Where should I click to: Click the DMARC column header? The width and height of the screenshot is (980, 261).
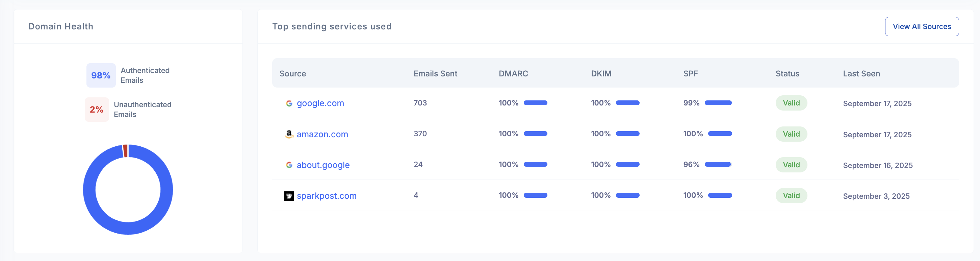(x=513, y=74)
